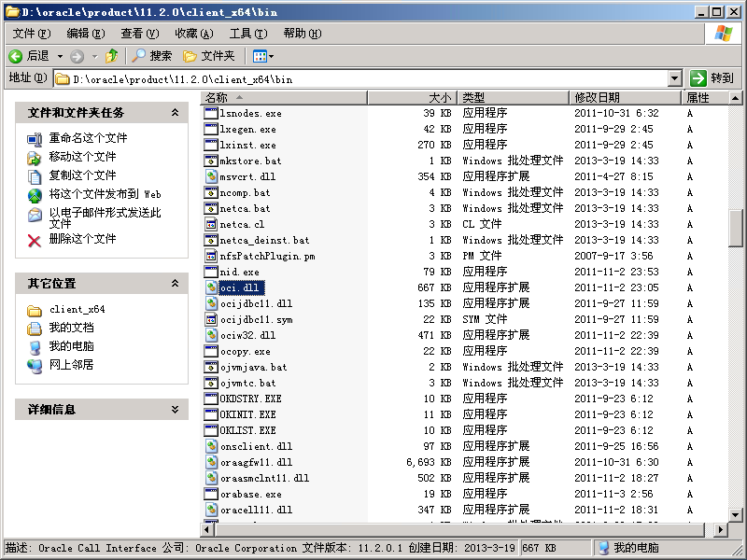Click the Go (转到) button
The width and height of the screenshot is (747, 560).
[712, 78]
